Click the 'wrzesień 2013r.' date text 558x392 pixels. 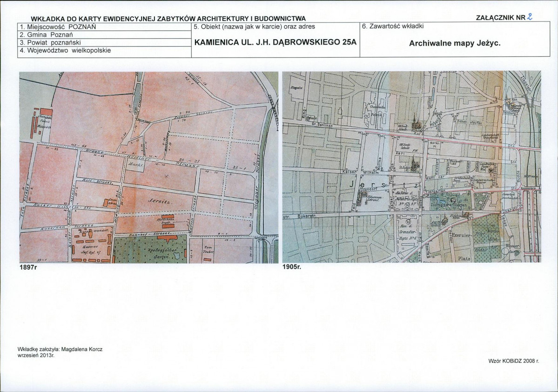(35, 355)
